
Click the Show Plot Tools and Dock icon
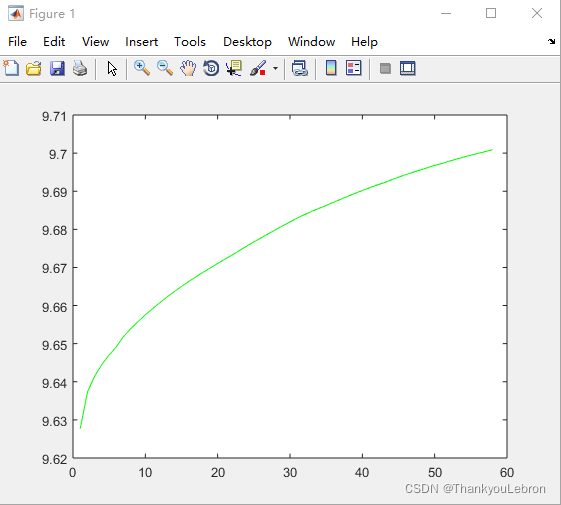click(408, 68)
